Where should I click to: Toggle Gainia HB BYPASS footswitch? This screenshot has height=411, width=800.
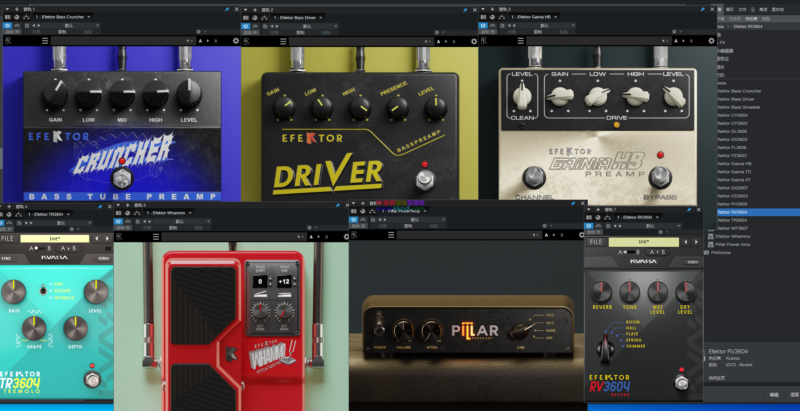(x=660, y=177)
